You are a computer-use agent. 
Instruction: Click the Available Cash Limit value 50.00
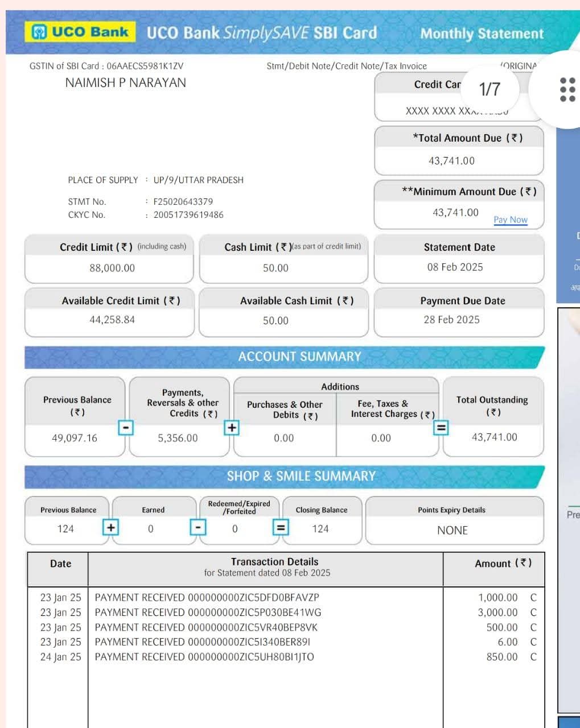275,321
